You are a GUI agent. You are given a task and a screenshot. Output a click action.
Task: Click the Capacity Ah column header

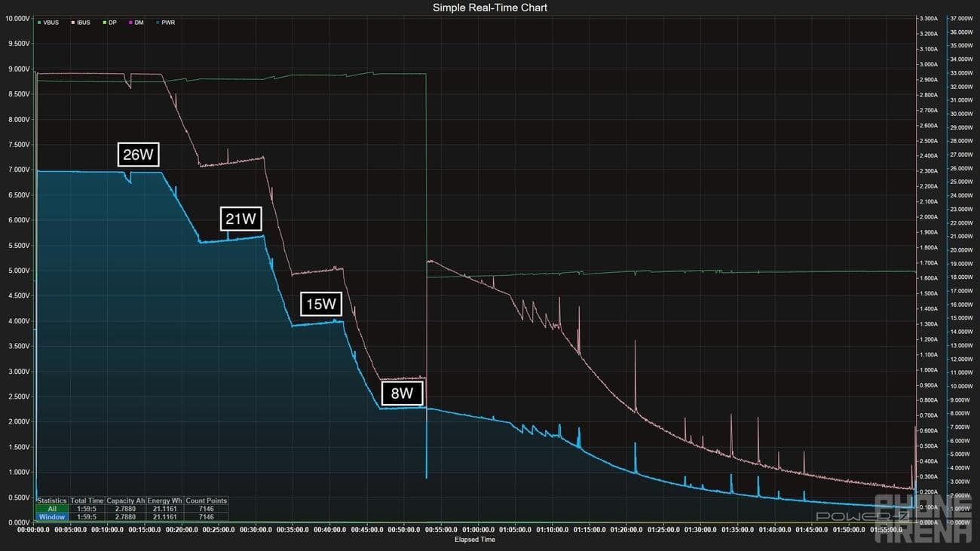(x=126, y=500)
